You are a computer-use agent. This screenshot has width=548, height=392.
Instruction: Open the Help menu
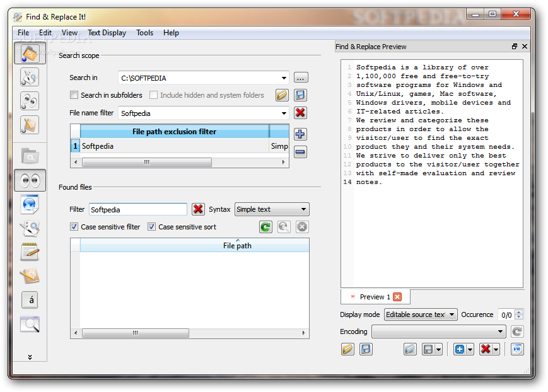click(x=171, y=33)
